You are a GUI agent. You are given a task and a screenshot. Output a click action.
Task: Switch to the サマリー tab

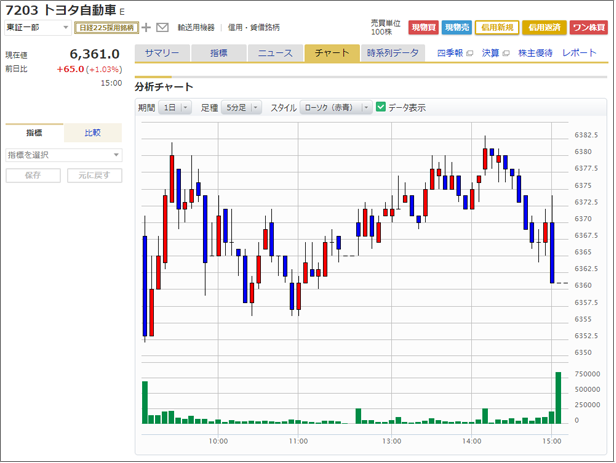coord(162,53)
